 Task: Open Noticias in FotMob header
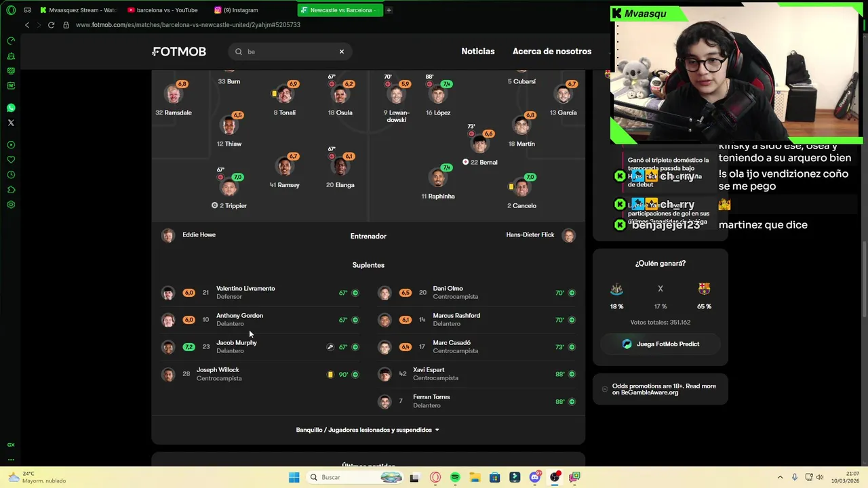pyautogui.click(x=478, y=52)
